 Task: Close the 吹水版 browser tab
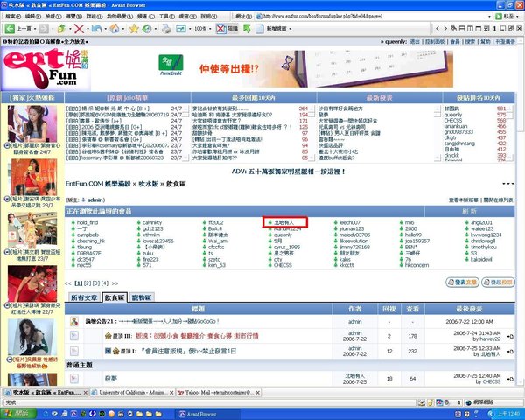coord(86,393)
